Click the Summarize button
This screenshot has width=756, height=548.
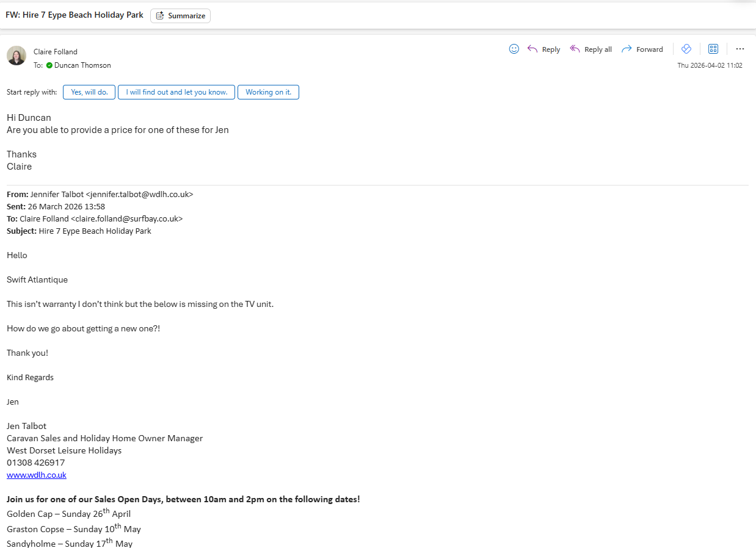click(180, 16)
